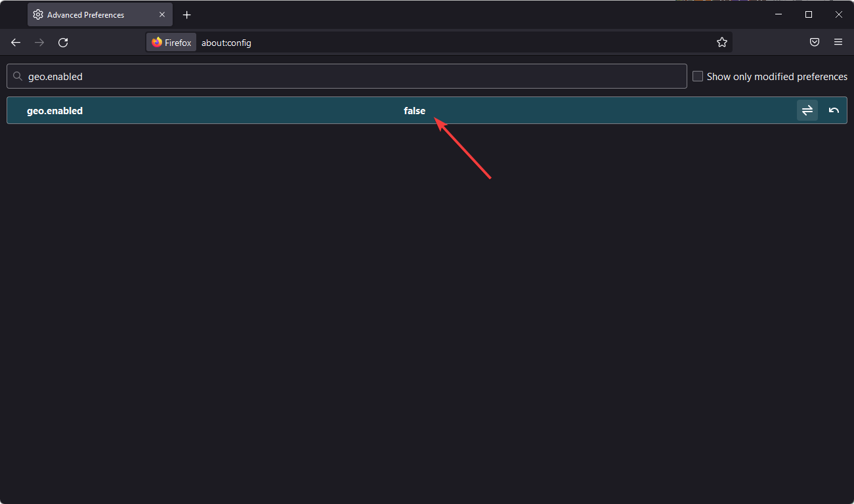Click the about:config address bar
854x504 pixels.
(226, 42)
